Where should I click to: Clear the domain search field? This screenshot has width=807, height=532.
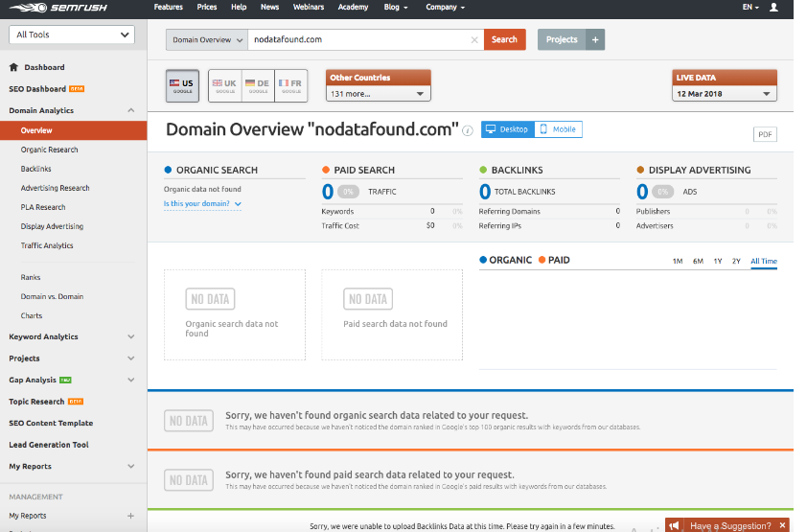tap(474, 39)
